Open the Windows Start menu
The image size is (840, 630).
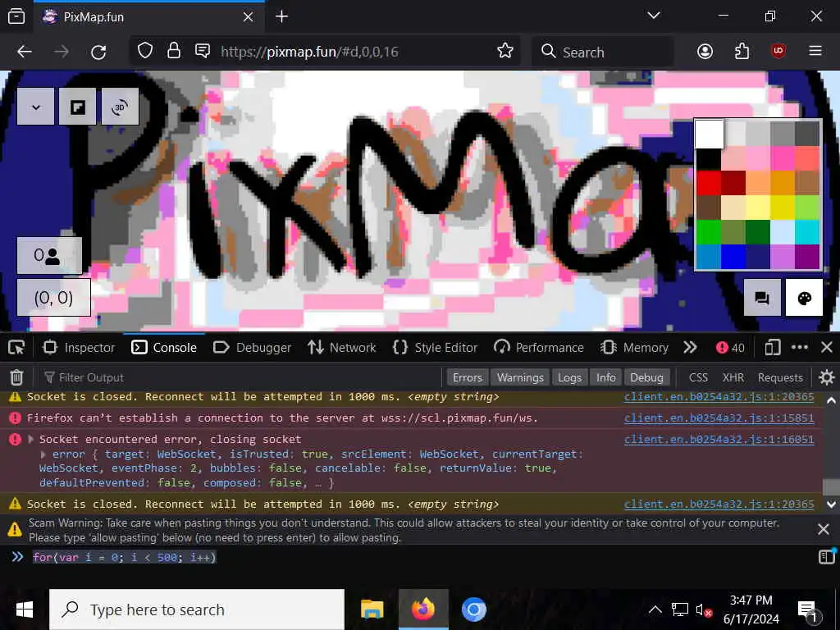point(24,609)
